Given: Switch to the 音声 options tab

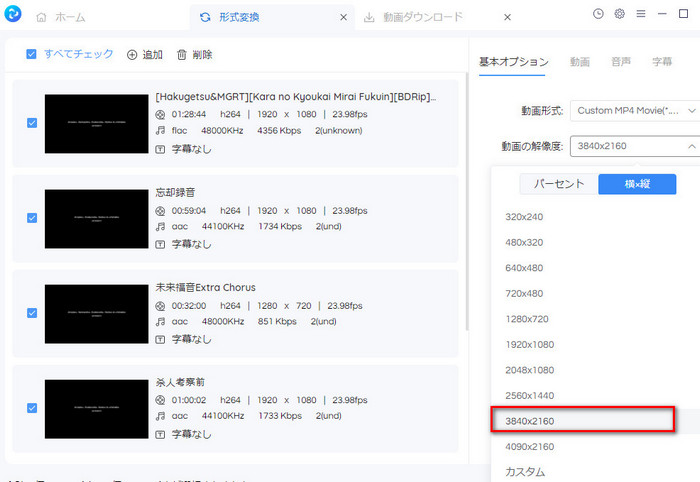Looking at the screenshot, I should 621,62.
